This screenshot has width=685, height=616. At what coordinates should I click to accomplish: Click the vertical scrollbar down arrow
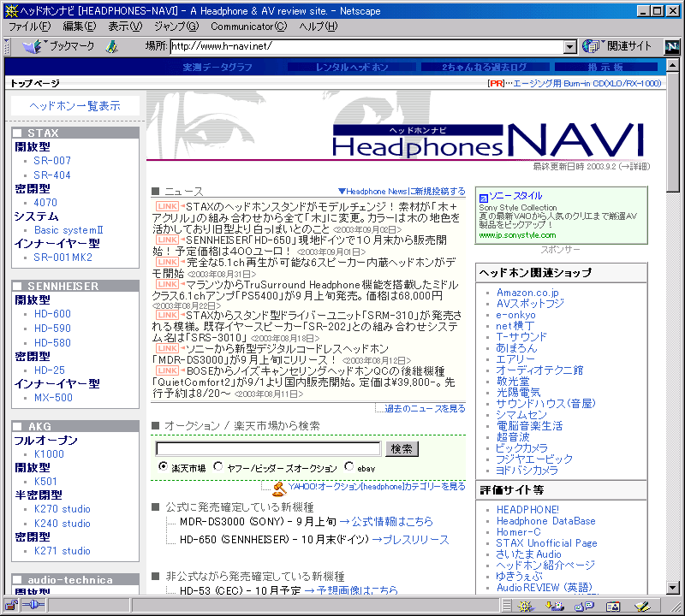tap(673, 588)
